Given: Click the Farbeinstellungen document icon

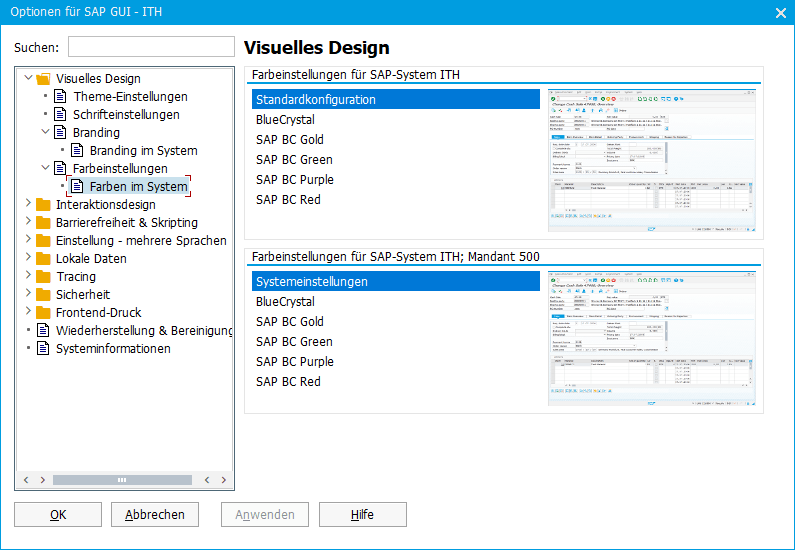Looking at the screenshot, I should (60, 168).
